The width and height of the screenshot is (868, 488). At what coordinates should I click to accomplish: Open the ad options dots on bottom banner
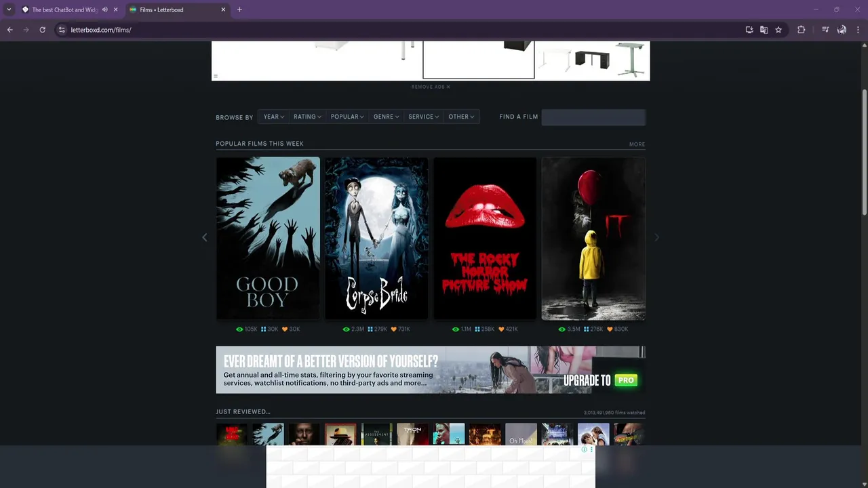(x=591, y=449)
